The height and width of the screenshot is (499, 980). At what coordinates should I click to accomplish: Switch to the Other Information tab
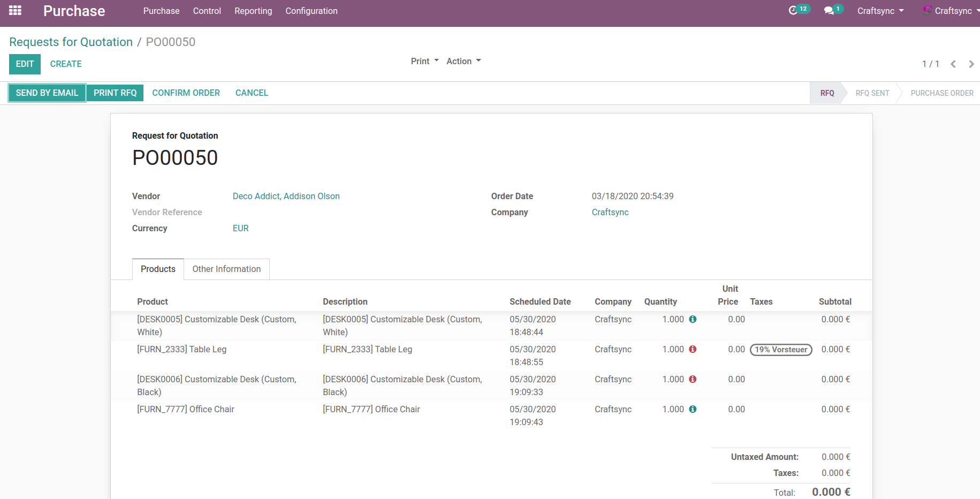coord(226,269)
